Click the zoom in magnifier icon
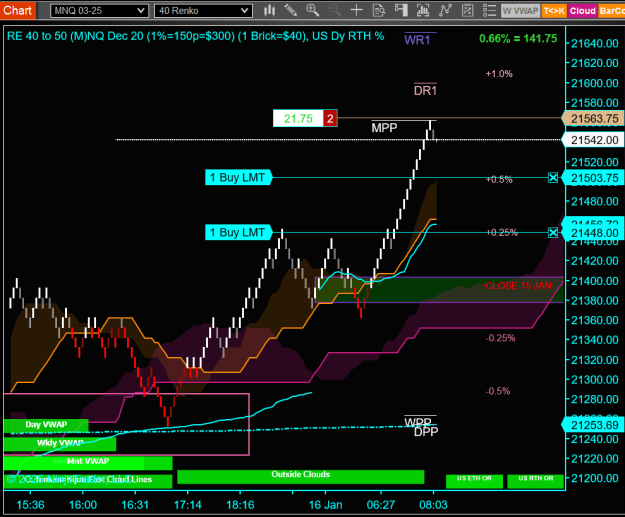The height and width of the screenshot is (517, 625). click(x=312, y=11)
